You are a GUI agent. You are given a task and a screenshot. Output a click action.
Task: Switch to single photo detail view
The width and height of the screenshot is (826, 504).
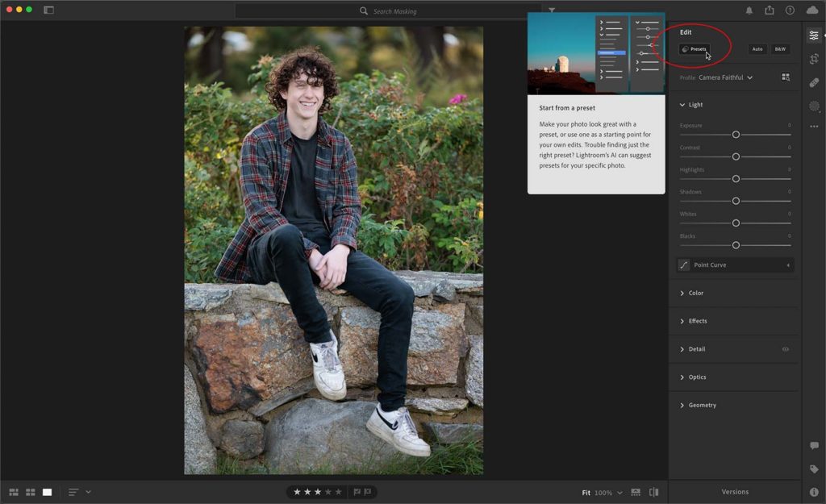[48, 492]
